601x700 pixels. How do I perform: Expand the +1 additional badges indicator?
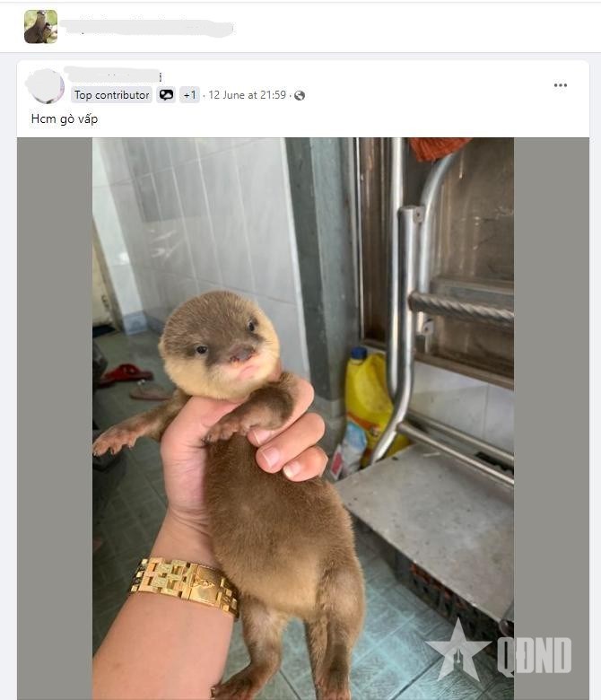coord(189,95)
